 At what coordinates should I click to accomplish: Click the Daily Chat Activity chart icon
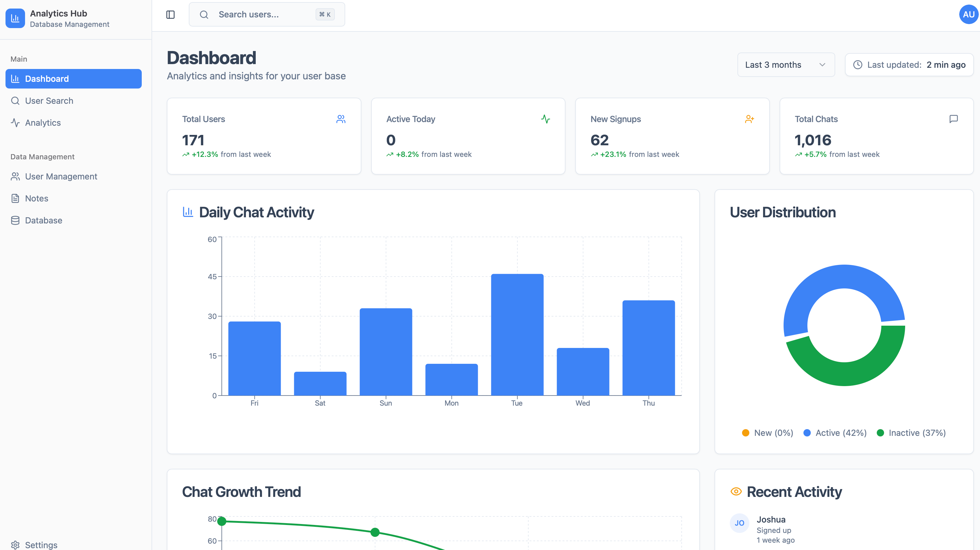pos(188,212)
